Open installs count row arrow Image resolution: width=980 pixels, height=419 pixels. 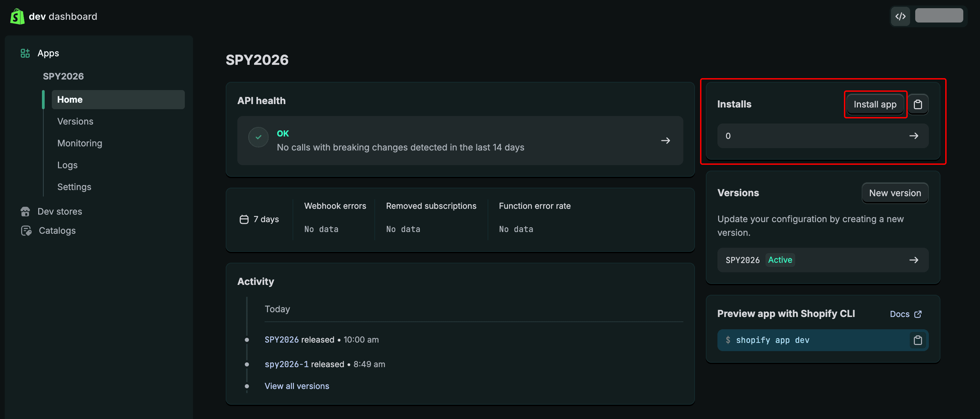click(x=914, y=136)
